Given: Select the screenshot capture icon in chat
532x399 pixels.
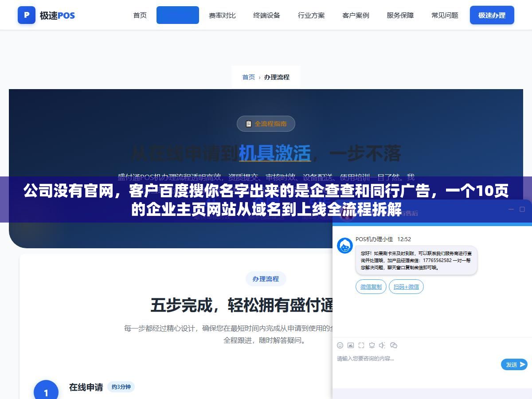Looking at the screenshot, I should click(361, 345).
